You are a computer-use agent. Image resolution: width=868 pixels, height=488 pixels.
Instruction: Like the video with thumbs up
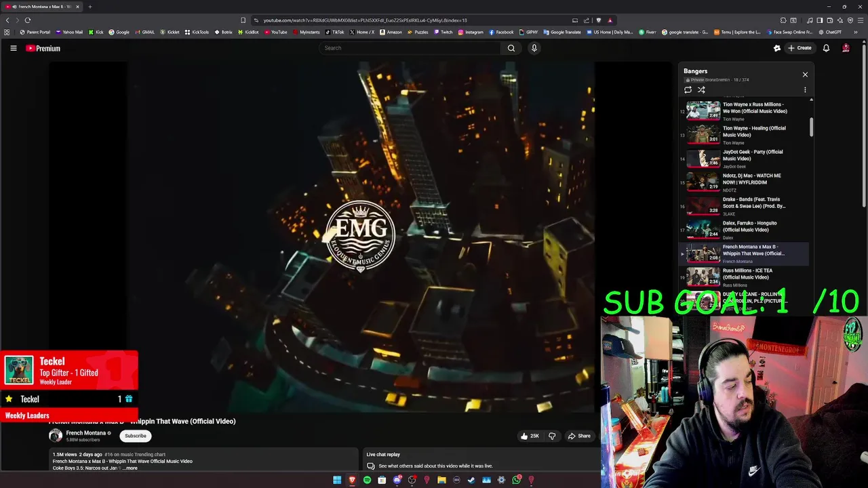[x=530, y=436]
